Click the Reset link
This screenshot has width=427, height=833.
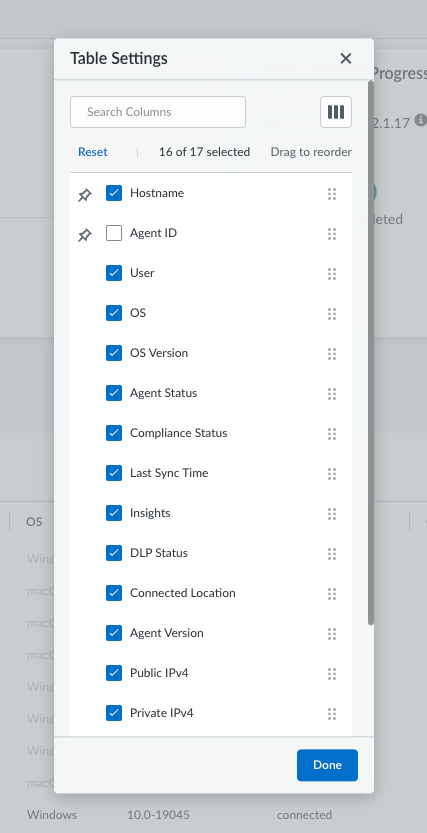pos(93,152)
